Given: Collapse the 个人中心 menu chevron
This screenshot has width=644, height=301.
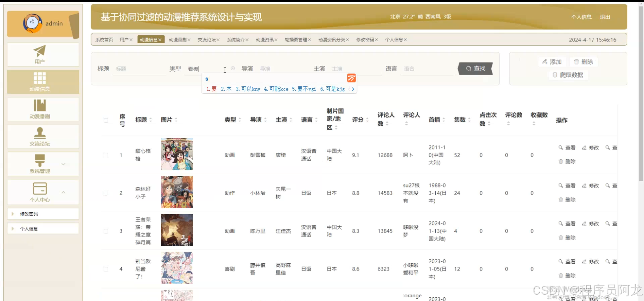Looking at the screenshot, I should pyautogui.click(x=63, y=192).
